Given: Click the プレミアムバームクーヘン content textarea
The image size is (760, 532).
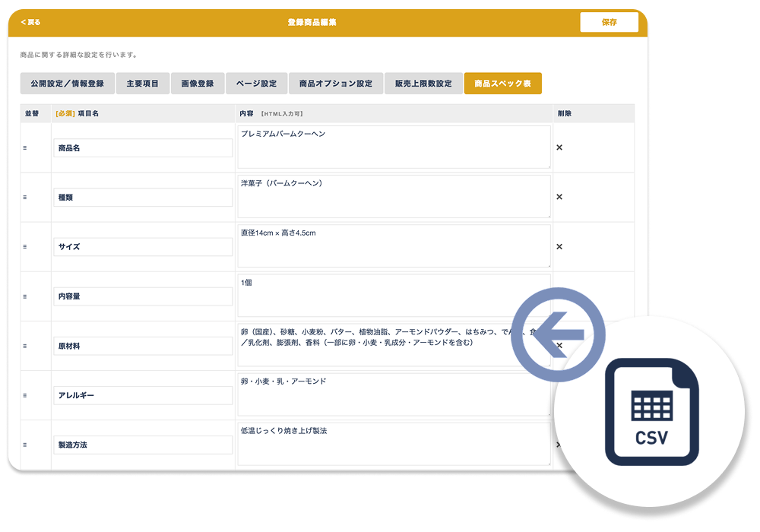Looking at the screenshot, I should point(394,147).
